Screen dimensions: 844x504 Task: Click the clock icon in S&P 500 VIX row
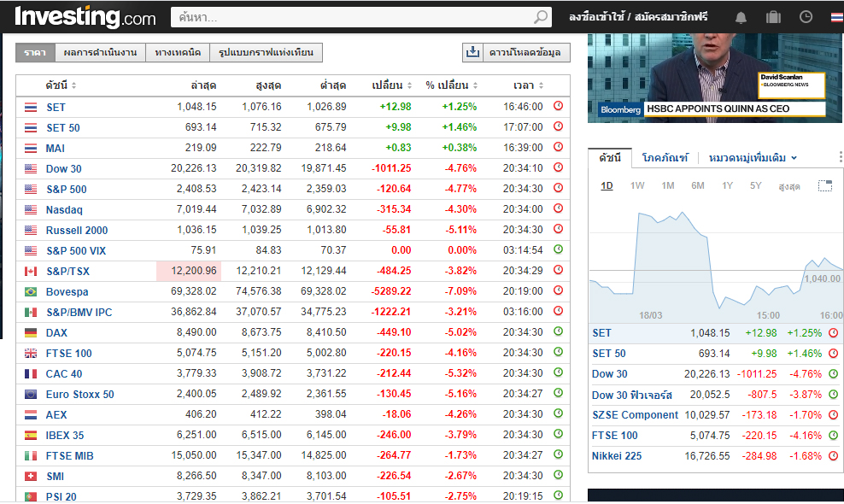point(558,249)
